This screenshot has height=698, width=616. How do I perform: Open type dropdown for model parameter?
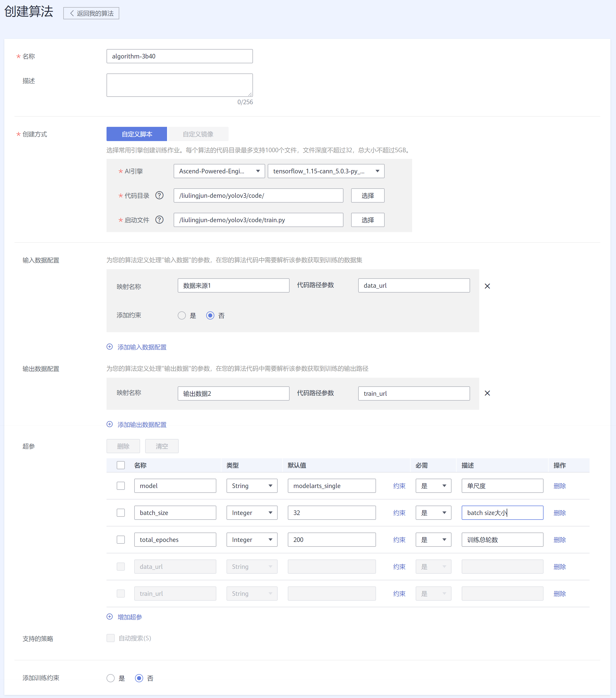tap(252, 485)
